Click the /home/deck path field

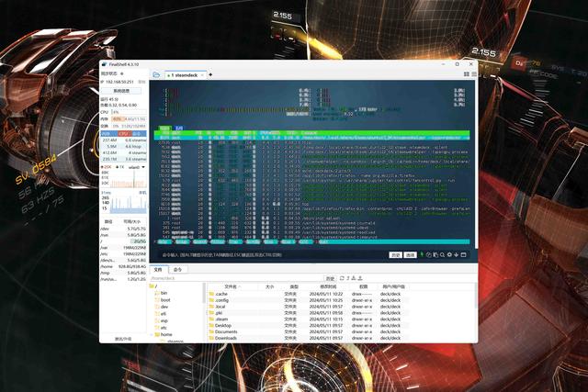236,278
